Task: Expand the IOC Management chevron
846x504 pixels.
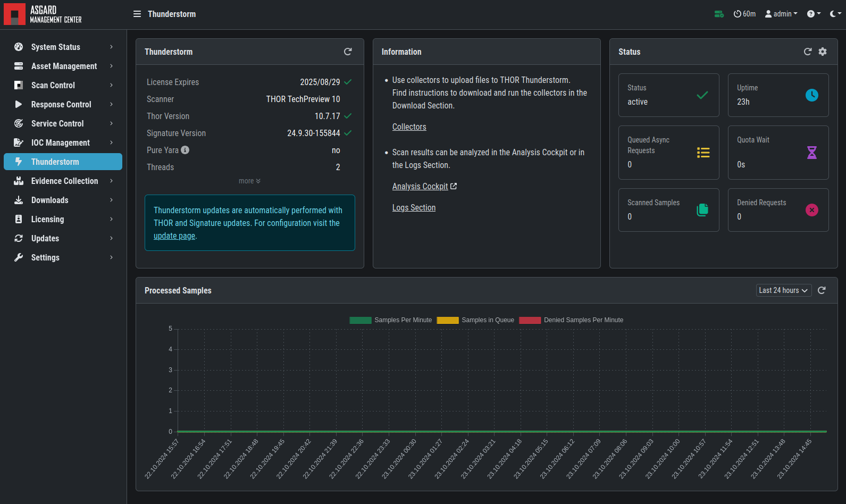Action: (x=111, y=142)
